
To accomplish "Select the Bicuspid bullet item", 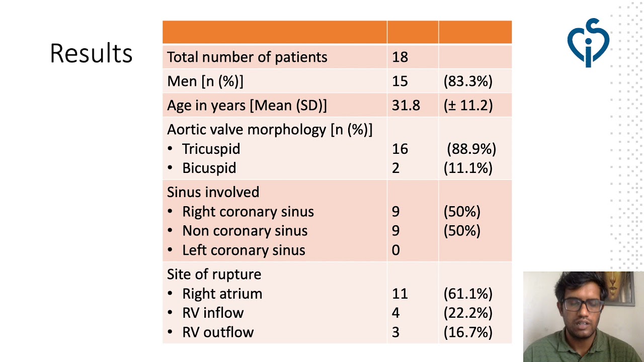I will click(x=209, y=168).
